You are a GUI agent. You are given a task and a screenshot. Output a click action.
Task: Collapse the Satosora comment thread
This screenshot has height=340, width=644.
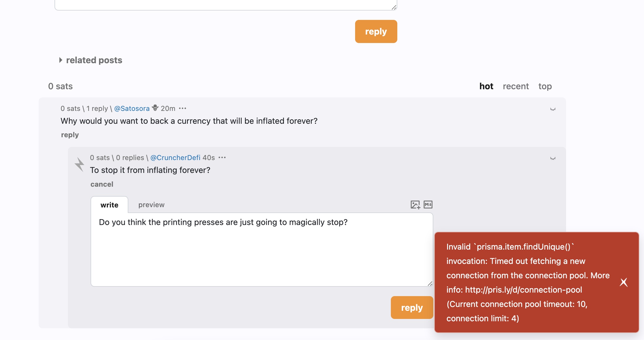(x=553, y=109)
